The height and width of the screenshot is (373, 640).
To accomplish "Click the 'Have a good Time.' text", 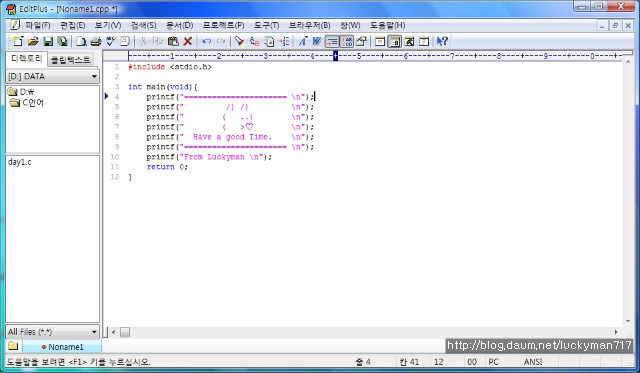I will (x=232, y=137).
